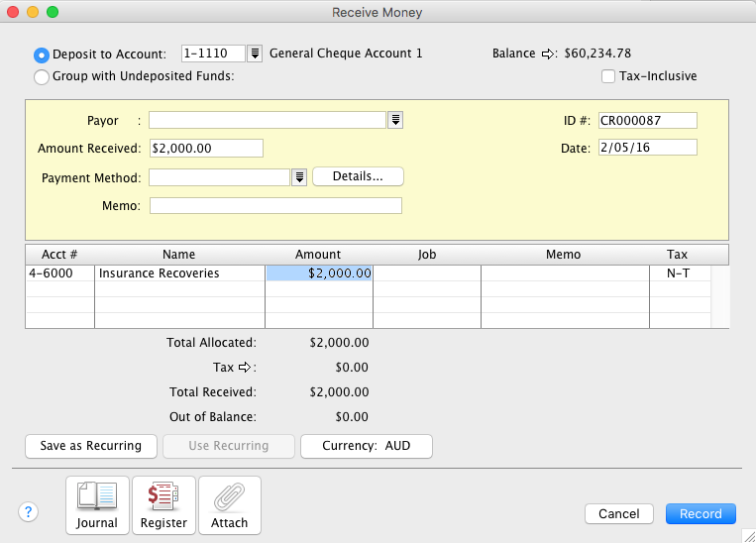
Task: Select Group with Undeposited Funds option
Action: 42,76
